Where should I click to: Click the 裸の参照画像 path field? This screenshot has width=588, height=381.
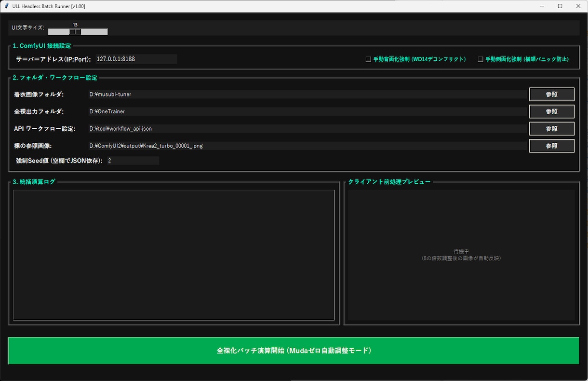coord(307,146)
